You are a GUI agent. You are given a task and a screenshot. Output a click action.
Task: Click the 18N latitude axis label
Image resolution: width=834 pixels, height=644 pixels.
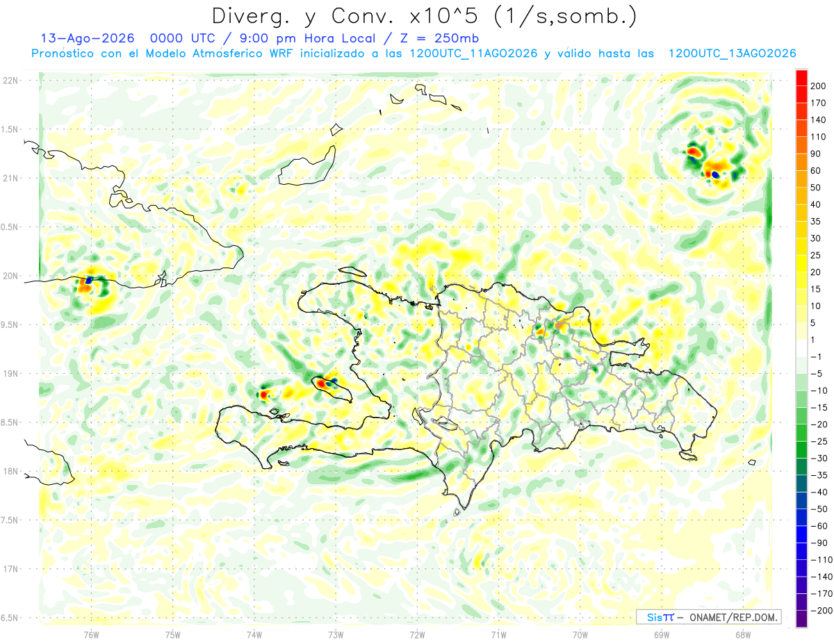(10, 471)
